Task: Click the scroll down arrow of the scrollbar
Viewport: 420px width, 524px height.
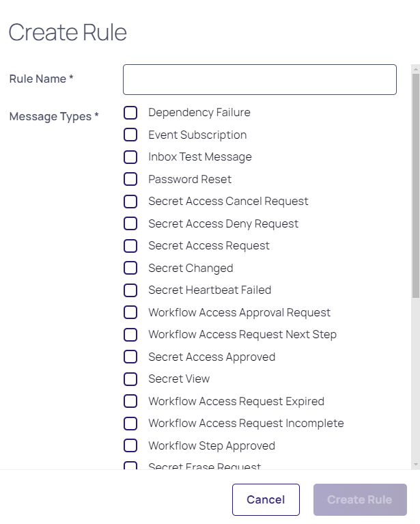Action: (x=416, y=465)
